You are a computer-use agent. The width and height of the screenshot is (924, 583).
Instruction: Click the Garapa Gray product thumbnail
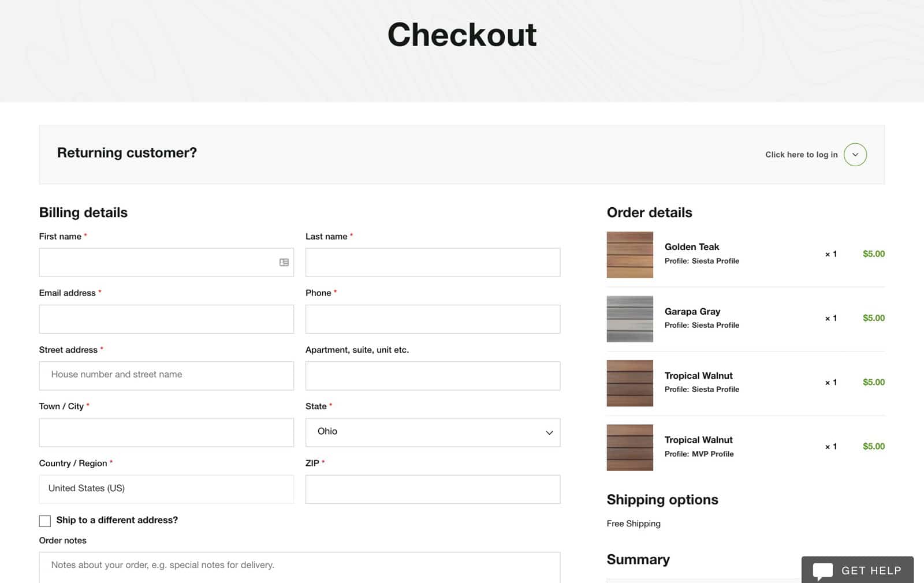click(629, 319)
